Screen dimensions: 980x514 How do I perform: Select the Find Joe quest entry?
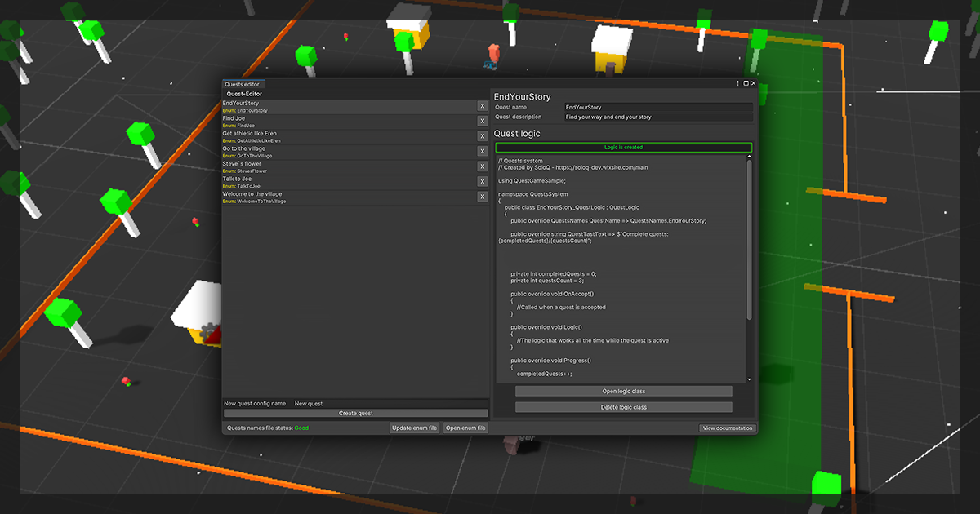point(343,121)
